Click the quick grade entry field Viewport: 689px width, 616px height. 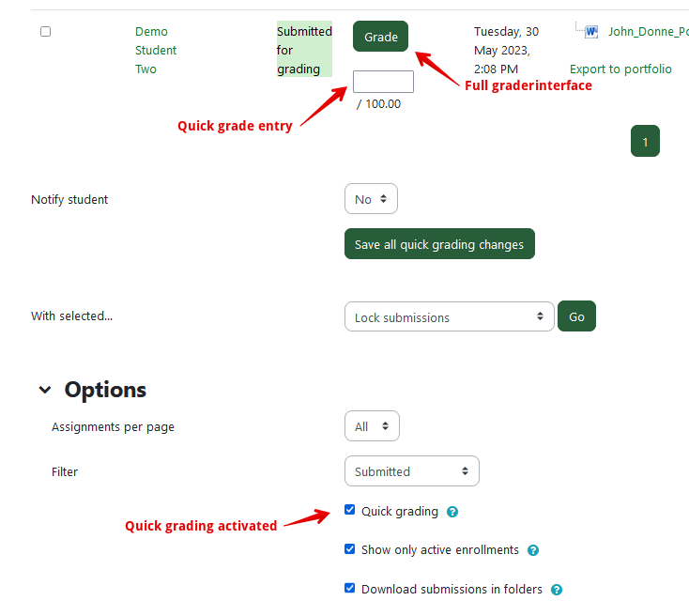click(x=383, y=82)
